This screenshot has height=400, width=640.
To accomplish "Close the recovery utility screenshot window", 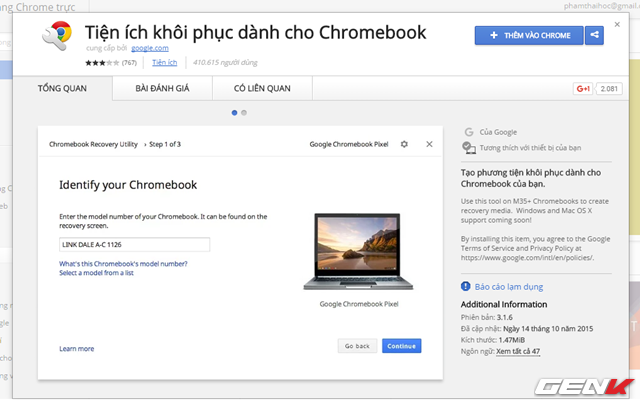I will coord(429,144).
